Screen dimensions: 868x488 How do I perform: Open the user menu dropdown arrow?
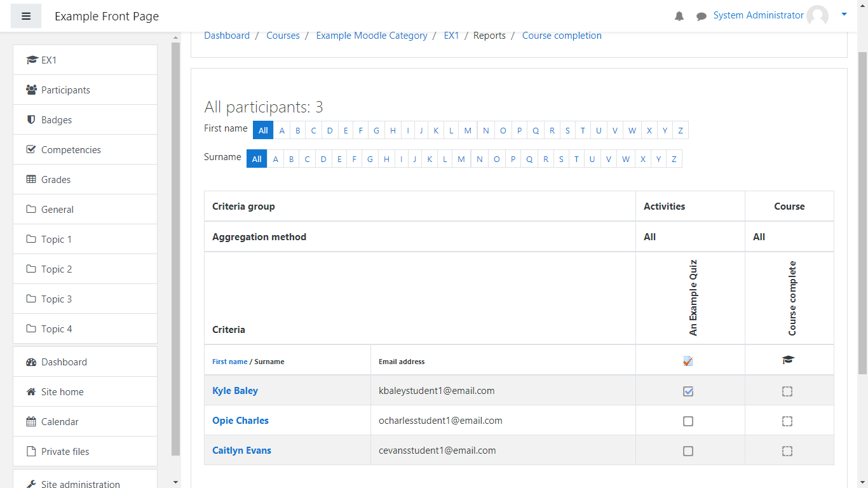pos(844,14)
